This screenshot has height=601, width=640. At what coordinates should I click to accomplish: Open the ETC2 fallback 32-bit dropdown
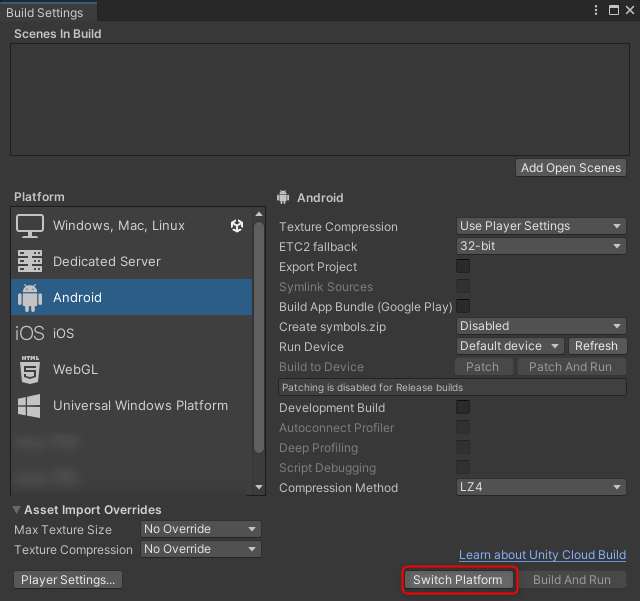pyautogui.click(x=541, y=246)
